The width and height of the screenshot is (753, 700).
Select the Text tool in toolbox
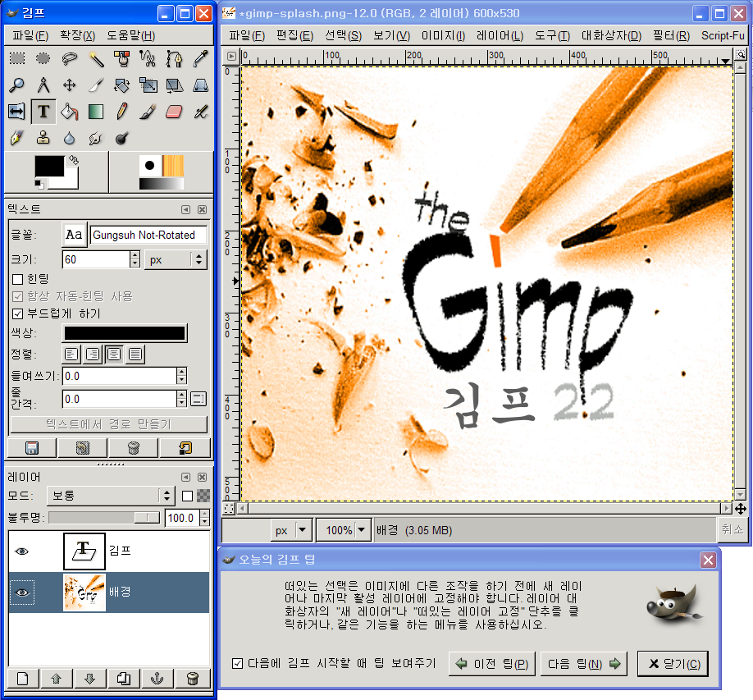click(43, 112)
